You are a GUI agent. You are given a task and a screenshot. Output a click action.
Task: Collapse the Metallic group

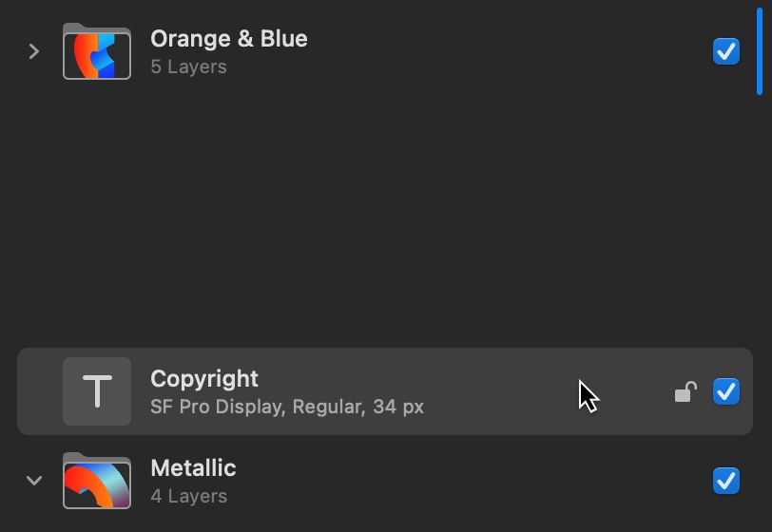(x=34, y=481)
